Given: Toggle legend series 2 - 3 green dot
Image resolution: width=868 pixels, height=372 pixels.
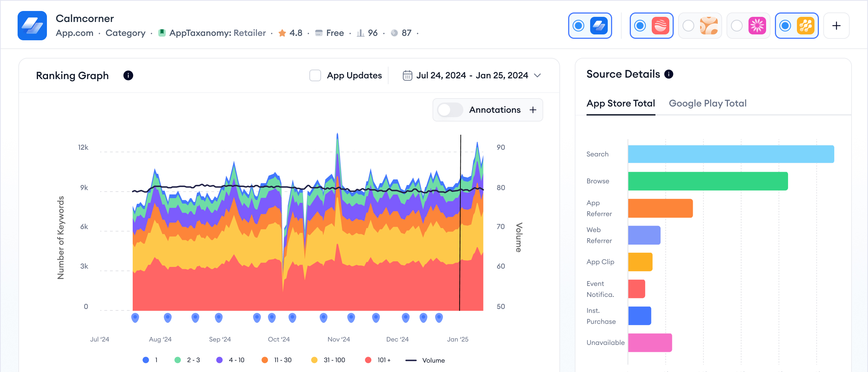Looking at the screenshot, I should coord(178,360).
